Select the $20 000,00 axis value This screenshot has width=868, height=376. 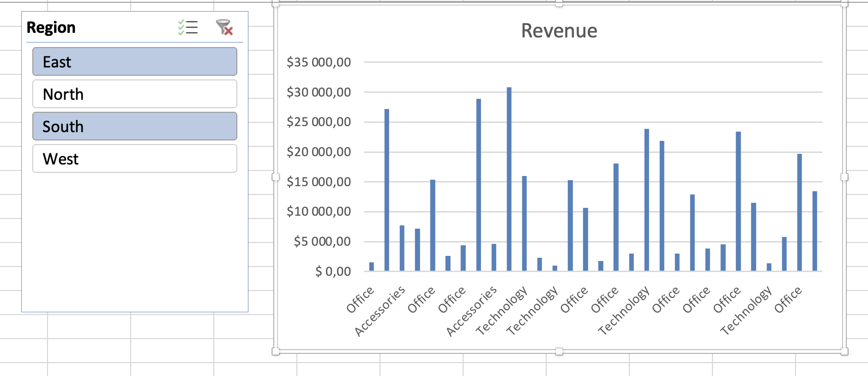pyautogui.click(x=319, y=152)
